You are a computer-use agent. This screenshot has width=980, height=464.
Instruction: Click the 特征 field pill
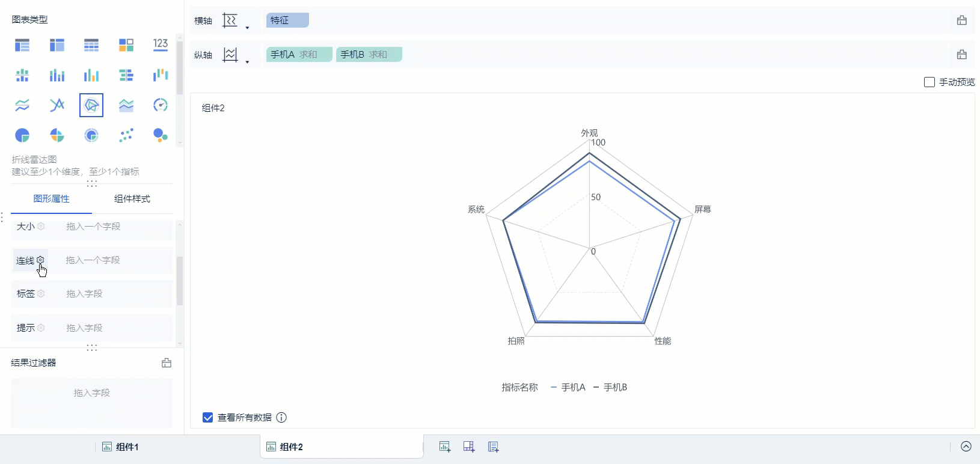point(287,20)
